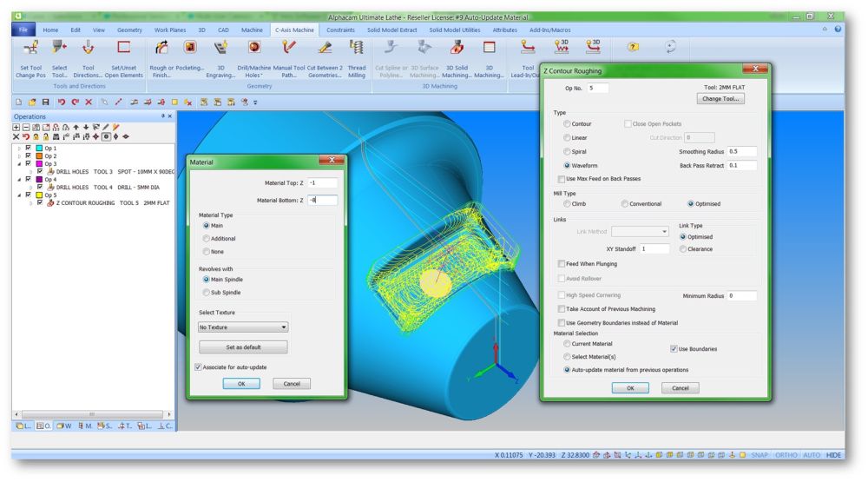Select the Spiral type radio button

click(x=568, y=151)
